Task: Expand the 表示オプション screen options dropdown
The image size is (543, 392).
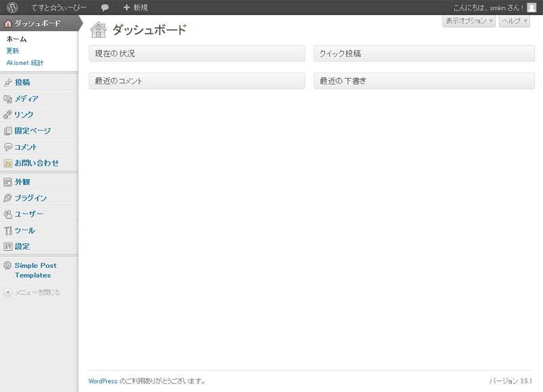Action: 469,21
